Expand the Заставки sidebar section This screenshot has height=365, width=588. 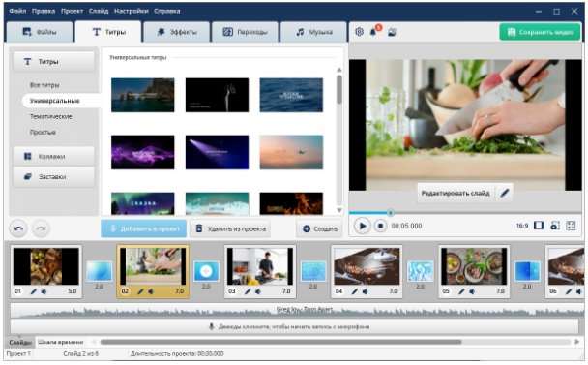pos(53,176)
